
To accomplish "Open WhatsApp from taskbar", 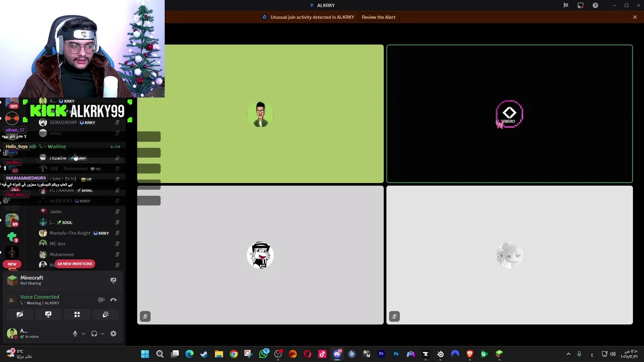I will [263, 354].
